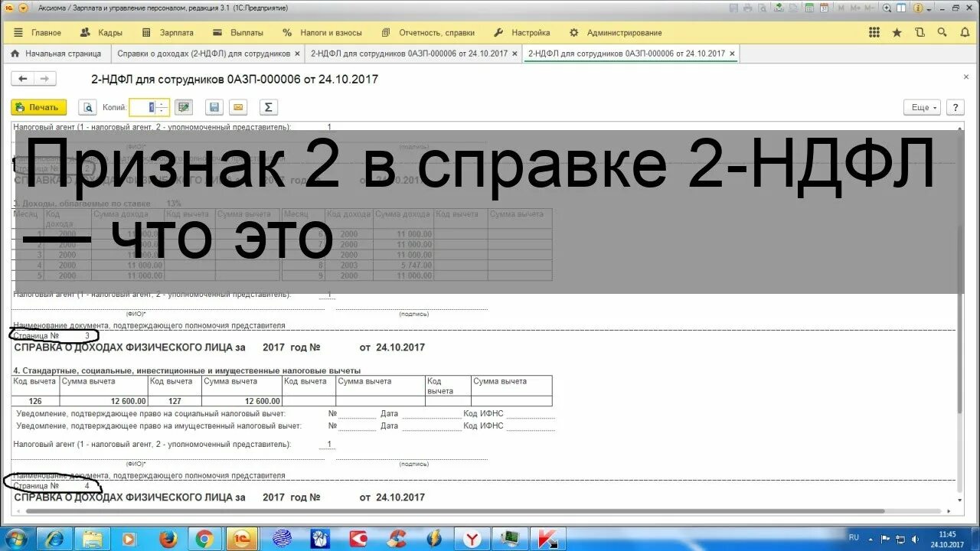The height and width of the screenshot is (551, 980).
Task: Open the Отчетность, справки section
Action: coord(427,33)
